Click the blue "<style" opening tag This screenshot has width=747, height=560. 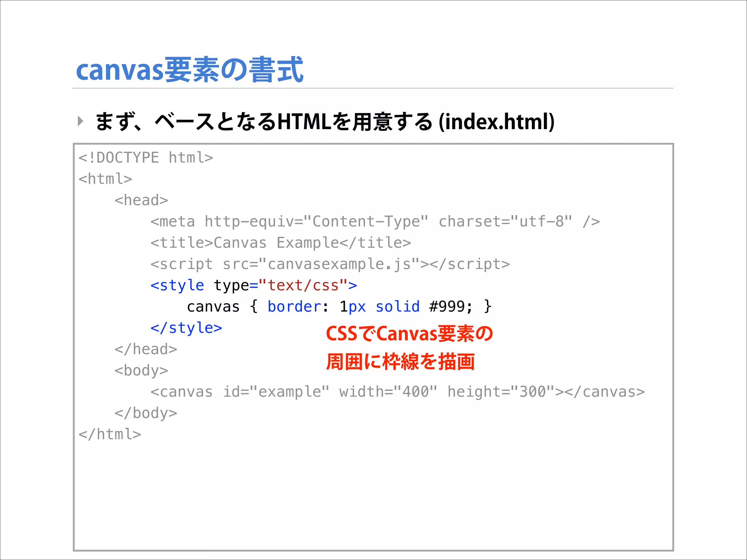click(177, 285)
